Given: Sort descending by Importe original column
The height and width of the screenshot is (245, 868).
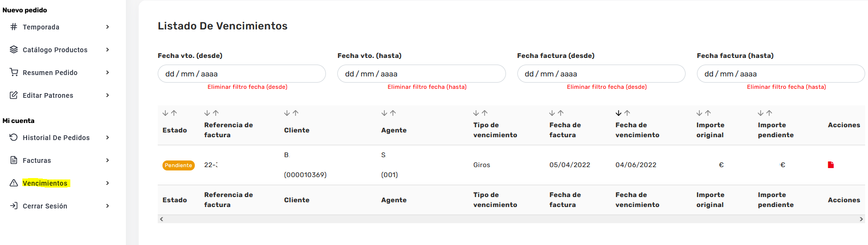Looking at the screenshot, I should tap(699, 113).
